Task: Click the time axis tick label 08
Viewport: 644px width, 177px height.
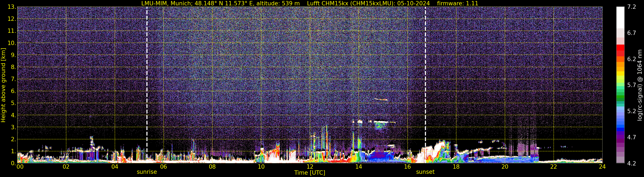Action: 212,167
